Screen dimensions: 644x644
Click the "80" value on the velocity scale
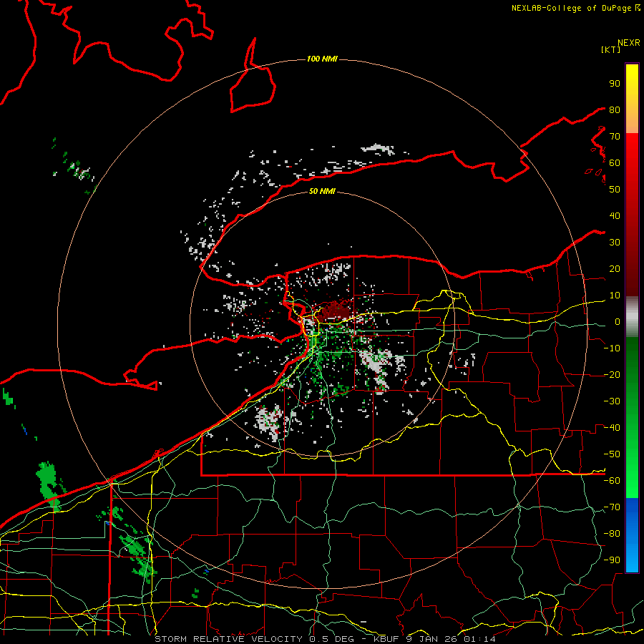click(615, 110)
